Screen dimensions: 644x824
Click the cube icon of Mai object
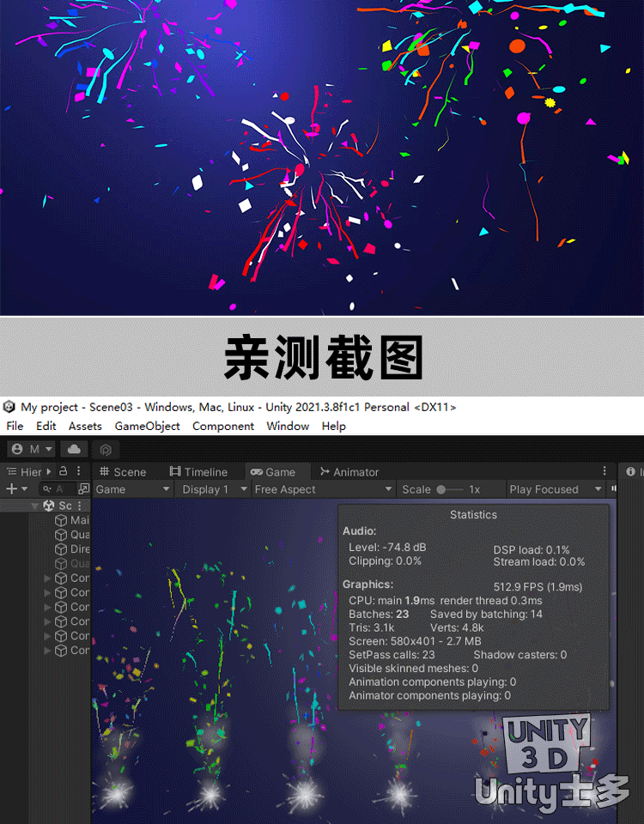(x=61, y=520)
